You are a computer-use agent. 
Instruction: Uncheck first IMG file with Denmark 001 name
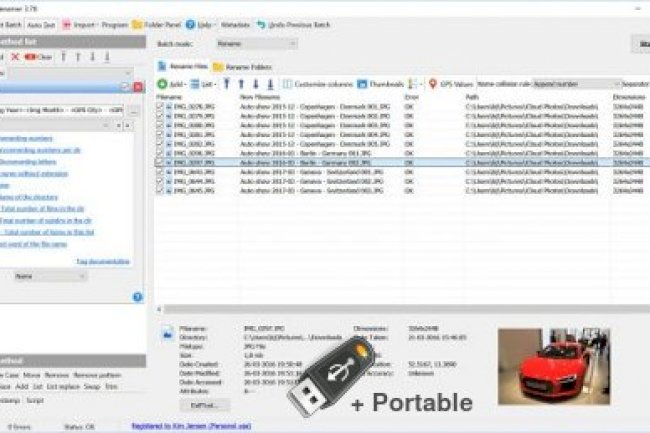[160, 106]
